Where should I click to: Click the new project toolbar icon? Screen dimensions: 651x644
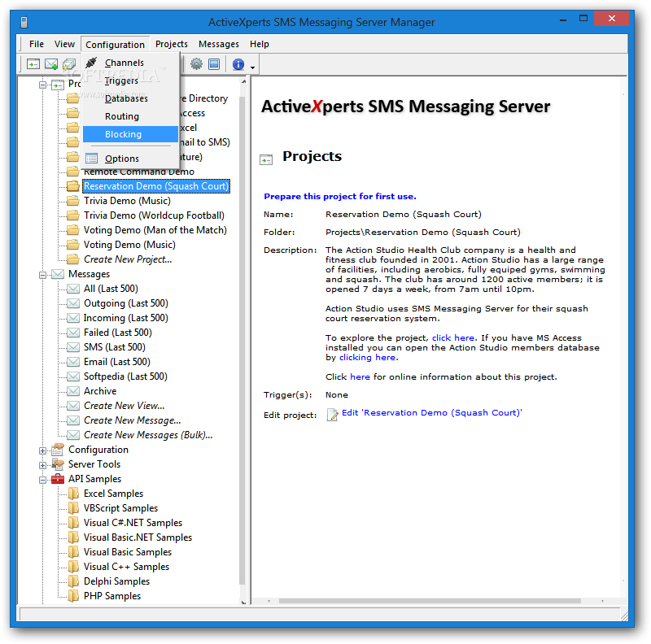point(33,64)
